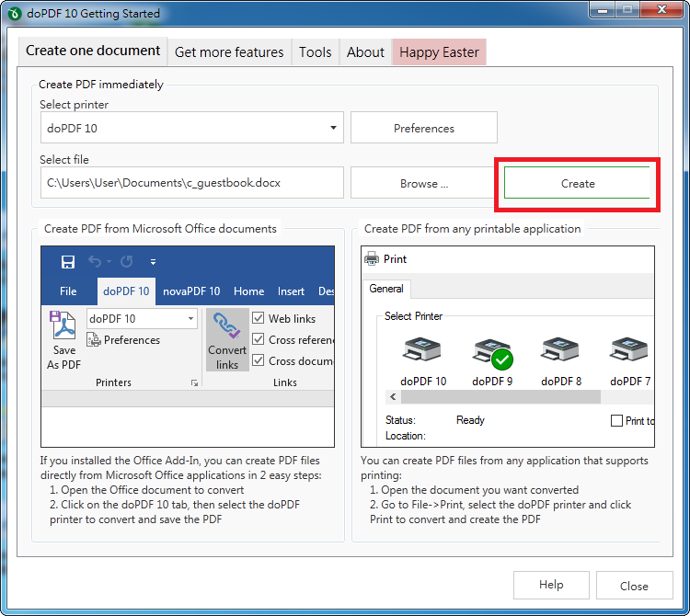Click the Undo arrow in Office preview

95,261
